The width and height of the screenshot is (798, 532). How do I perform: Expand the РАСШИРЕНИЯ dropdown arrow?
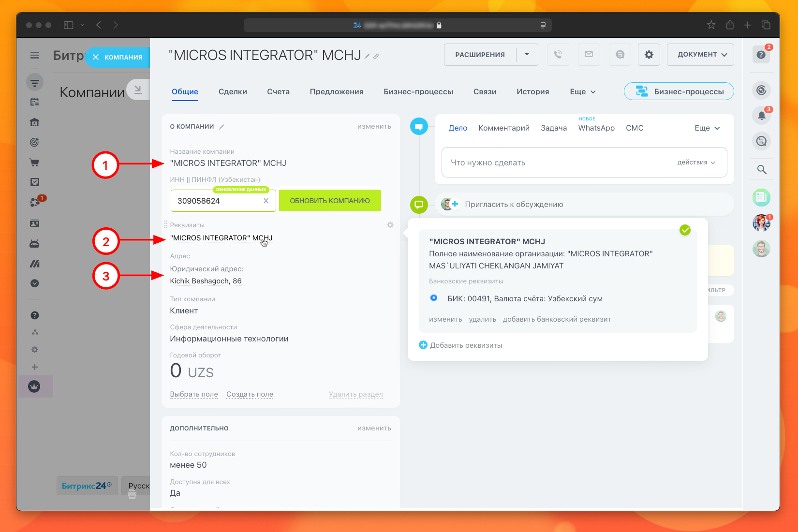click(x=527, y=55)
